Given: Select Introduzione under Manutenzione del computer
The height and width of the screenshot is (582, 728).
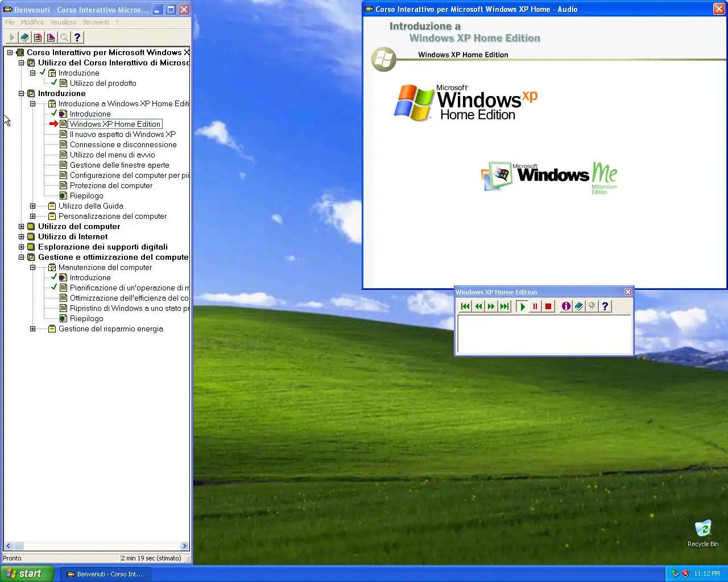Looking at the screenshot, I should [x=90, y=277].
